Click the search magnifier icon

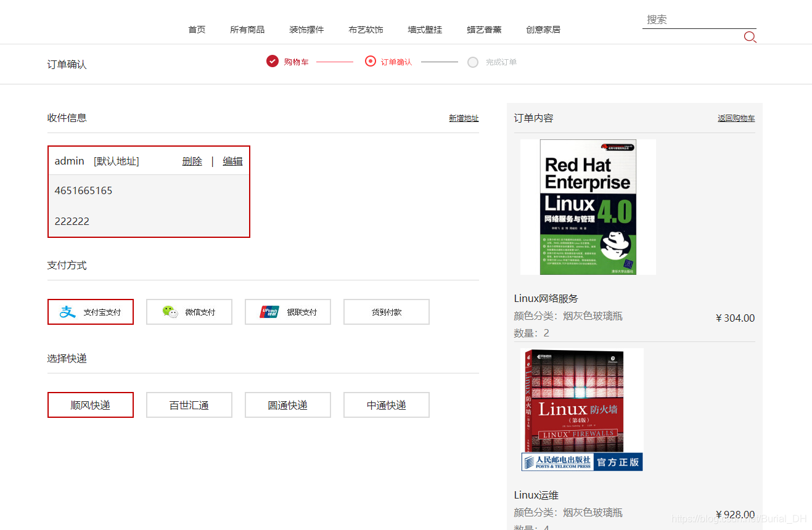(750, 37)
